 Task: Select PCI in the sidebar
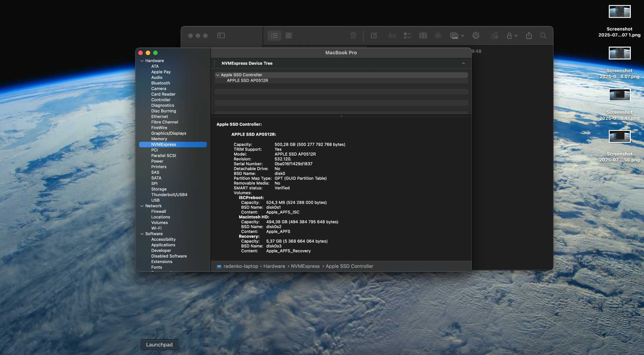click(x=155, y=150)
